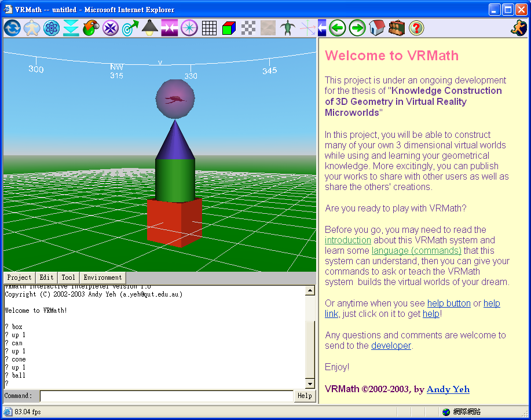The height and width of the screenshot is (420, 531).
Task: Click the lamp light icon
Action: click(x=150, y=28)
